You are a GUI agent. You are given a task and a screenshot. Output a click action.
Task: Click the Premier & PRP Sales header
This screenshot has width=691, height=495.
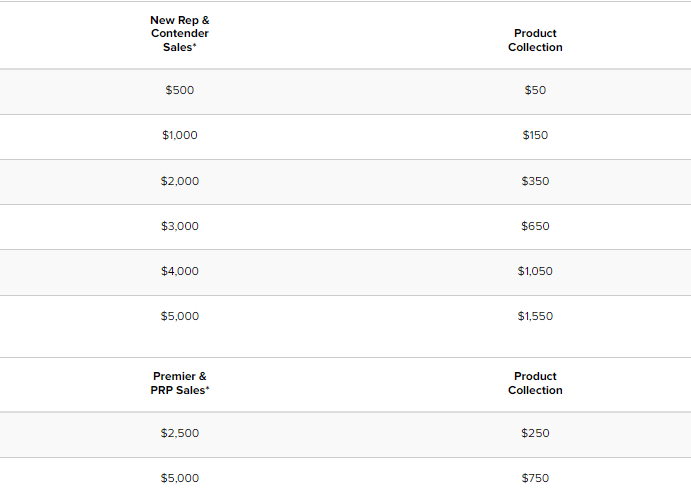pos(180,383)
